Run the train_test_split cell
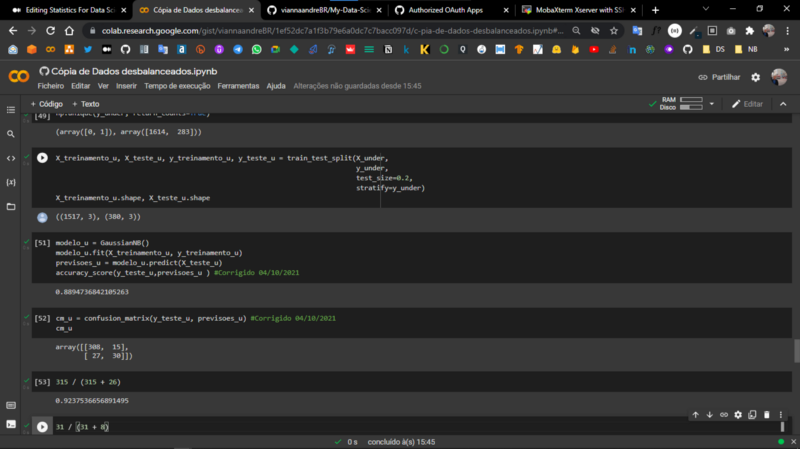 42,158
